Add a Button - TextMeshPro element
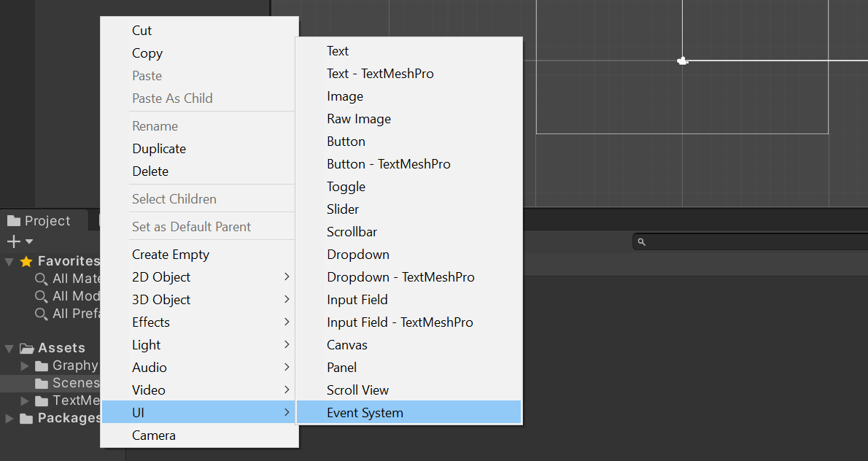868x461 pixels. [388, 164]
